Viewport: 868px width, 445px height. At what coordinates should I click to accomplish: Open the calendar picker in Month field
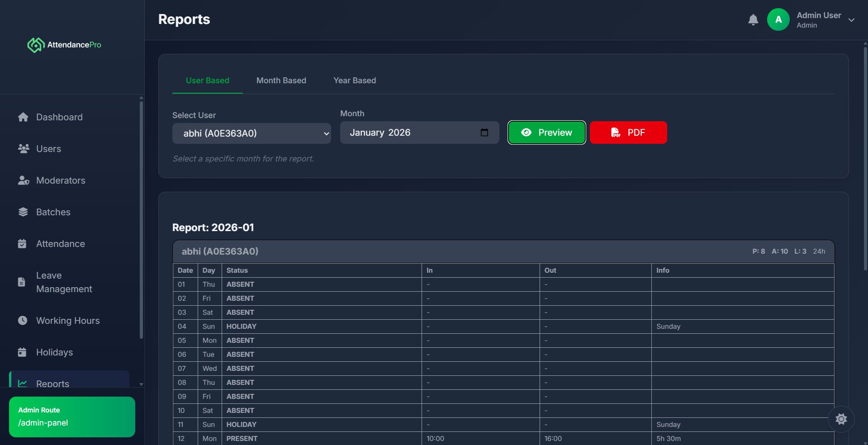[484, 133]
